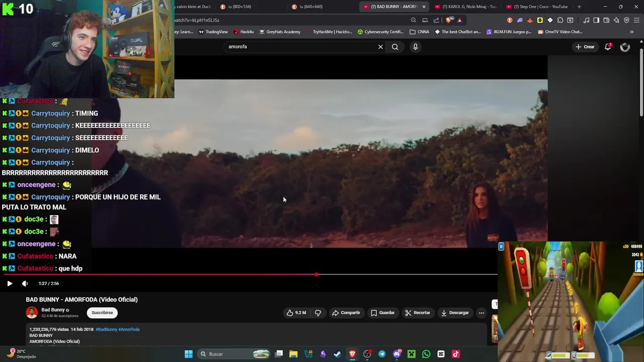The width and height of the screenshot is (644, 362).
Task: Dislike the Bad Bunny video
Action: point(318,313)
